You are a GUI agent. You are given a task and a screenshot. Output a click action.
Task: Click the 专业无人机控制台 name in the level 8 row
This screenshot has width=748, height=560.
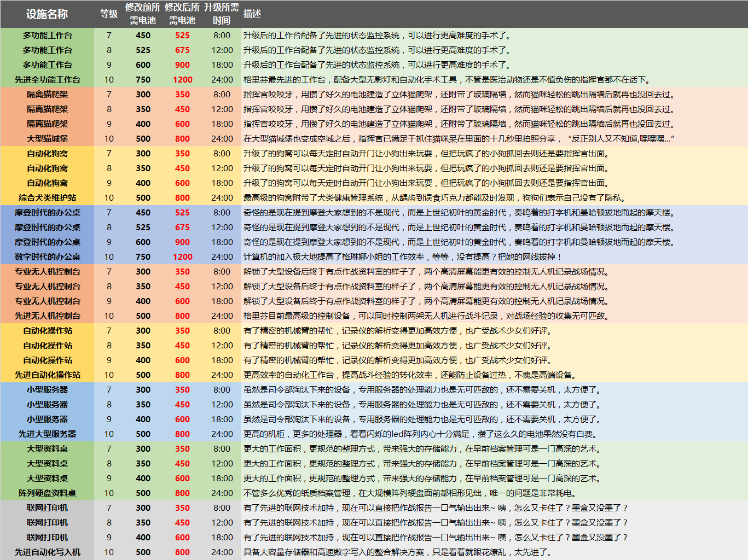[x=48, y=287]
